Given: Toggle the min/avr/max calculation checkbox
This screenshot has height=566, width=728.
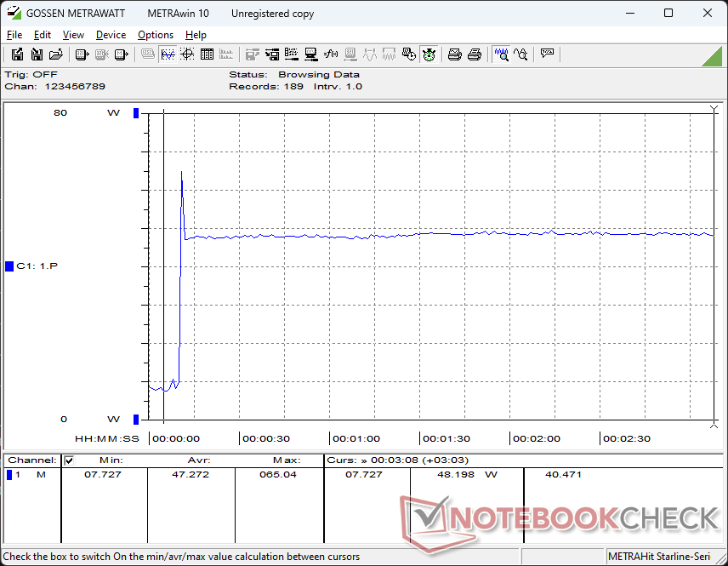Looking at the screenshot, I should click(70, 460).
